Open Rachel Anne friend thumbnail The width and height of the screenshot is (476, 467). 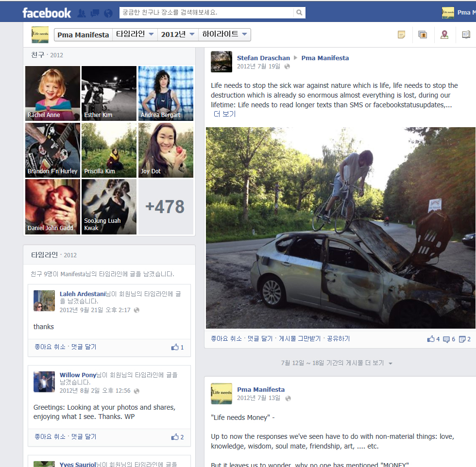[52, 94]
